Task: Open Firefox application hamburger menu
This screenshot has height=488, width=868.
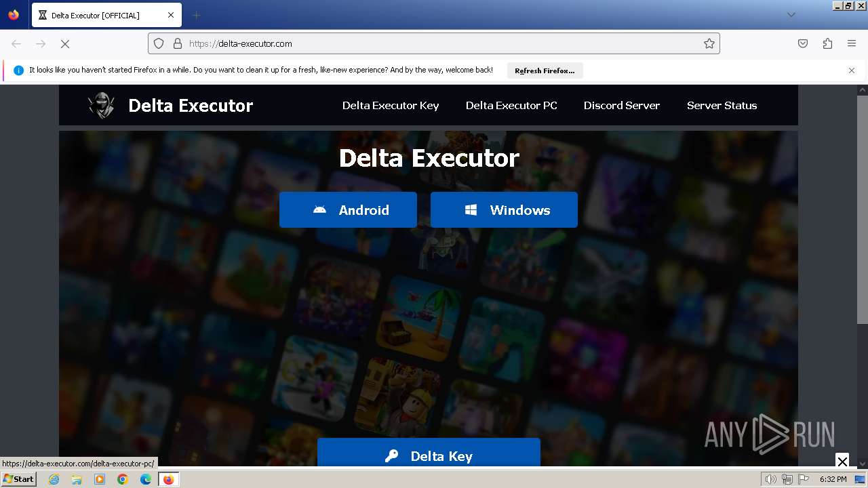Action: 852,43
